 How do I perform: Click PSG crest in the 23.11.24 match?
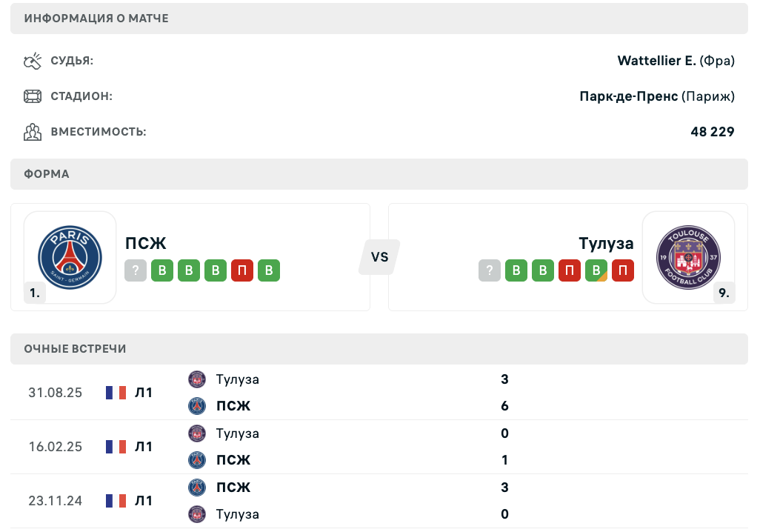point(197,488)
